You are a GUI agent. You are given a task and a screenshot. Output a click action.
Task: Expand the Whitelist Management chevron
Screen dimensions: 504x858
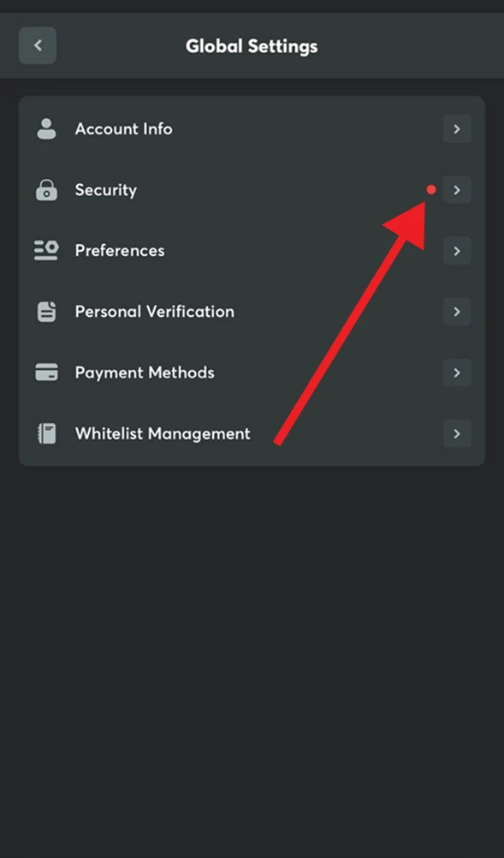pos(456,433)
